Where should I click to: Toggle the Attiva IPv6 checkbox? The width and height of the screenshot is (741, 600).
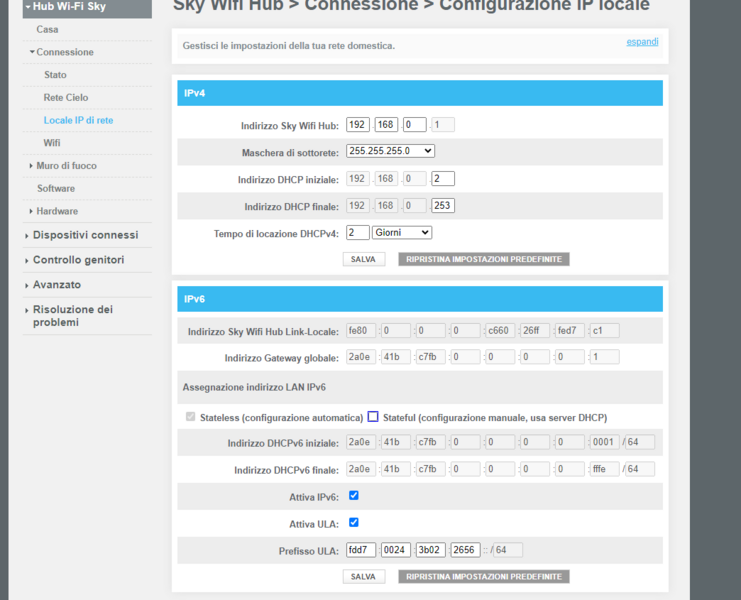354,496
